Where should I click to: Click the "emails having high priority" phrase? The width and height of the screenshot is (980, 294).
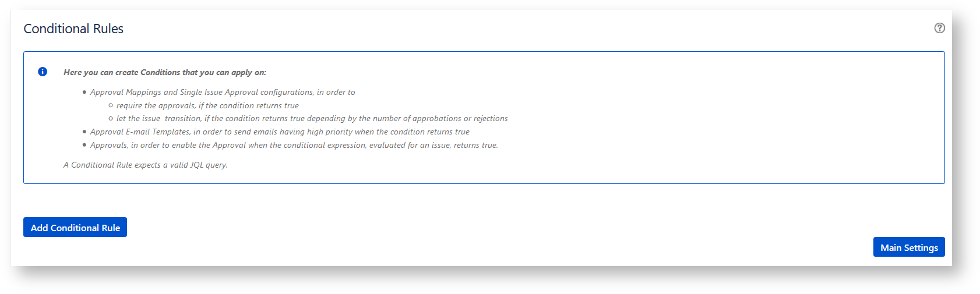(302, 132)
